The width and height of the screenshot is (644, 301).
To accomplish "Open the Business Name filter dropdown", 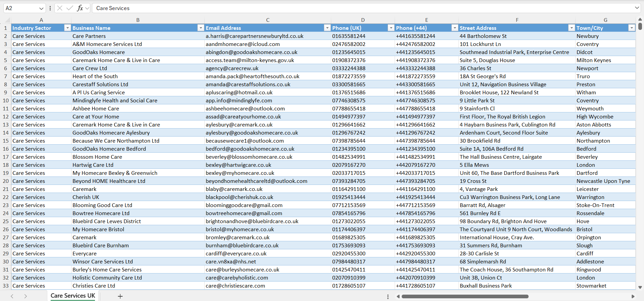I will [201, 28].
